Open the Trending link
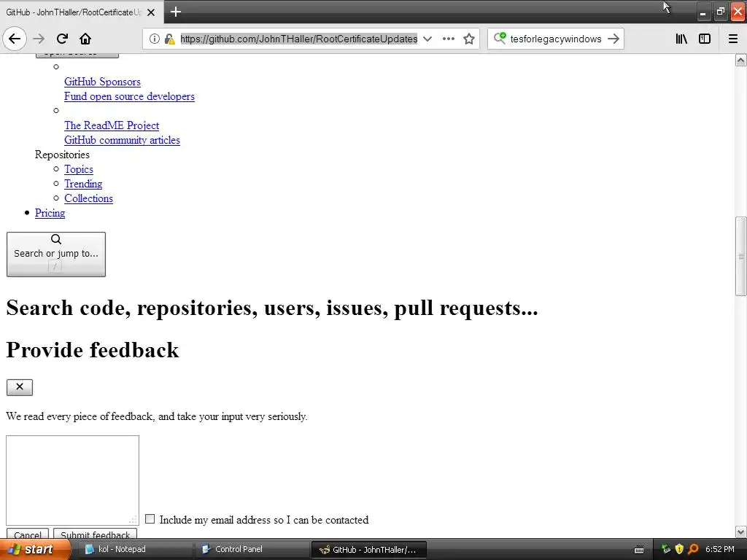 pyautogui.click(x=83, y=184)
